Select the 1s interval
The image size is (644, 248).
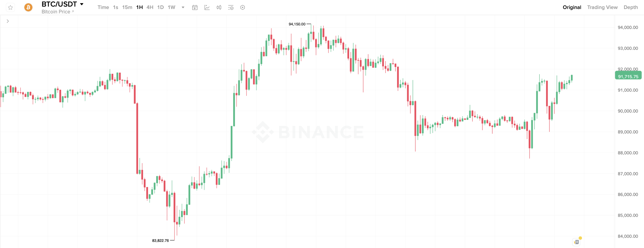(x=115, y=7)
